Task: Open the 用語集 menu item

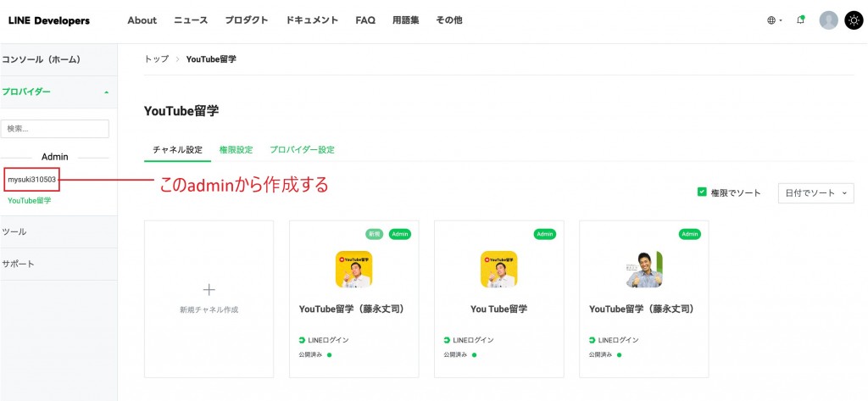Action: tap(406, 20)
